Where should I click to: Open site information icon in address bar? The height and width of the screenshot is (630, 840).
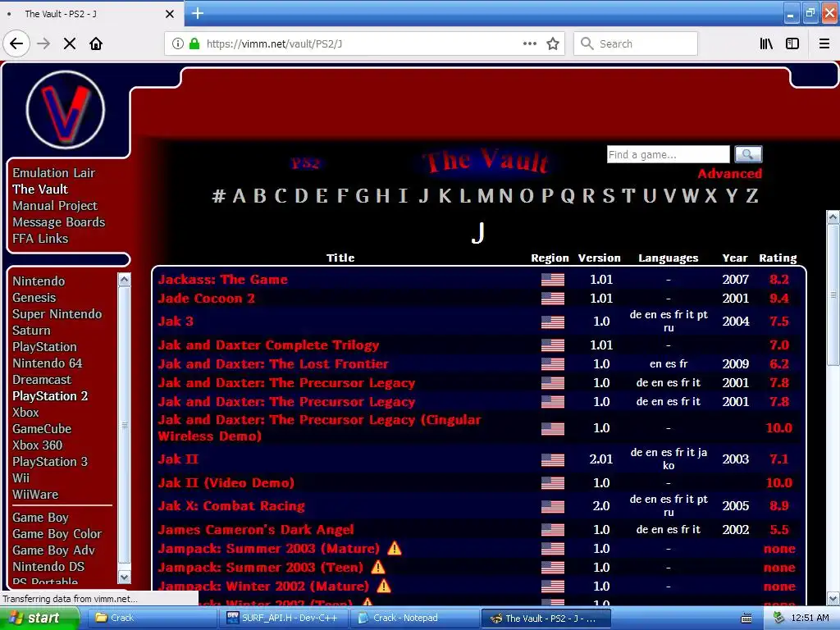pos(177,43)
